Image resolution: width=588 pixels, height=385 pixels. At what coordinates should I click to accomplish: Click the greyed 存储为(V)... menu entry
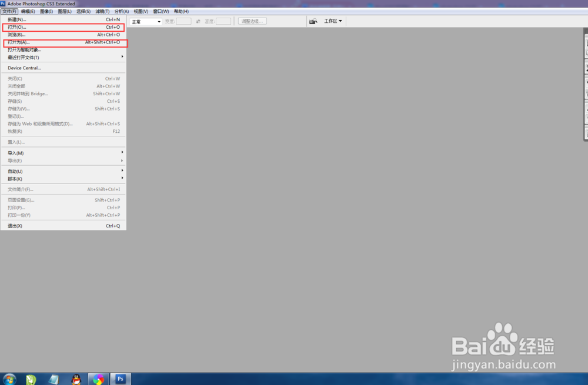64,109
